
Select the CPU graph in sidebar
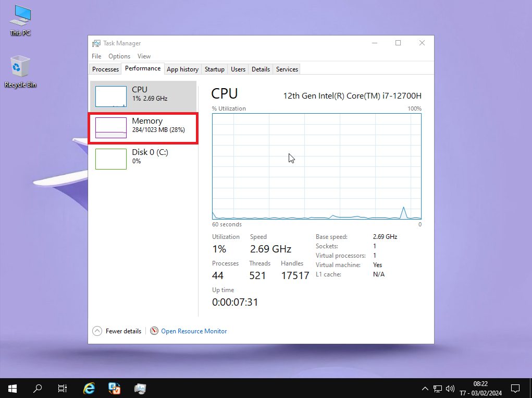pyautogui.click(x=111, y=97)
